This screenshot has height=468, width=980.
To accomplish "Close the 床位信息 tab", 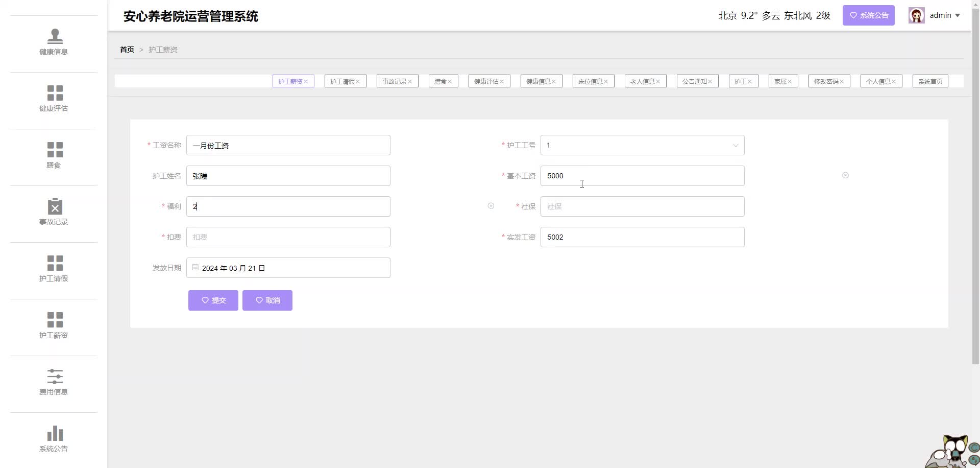I will 606,82.
